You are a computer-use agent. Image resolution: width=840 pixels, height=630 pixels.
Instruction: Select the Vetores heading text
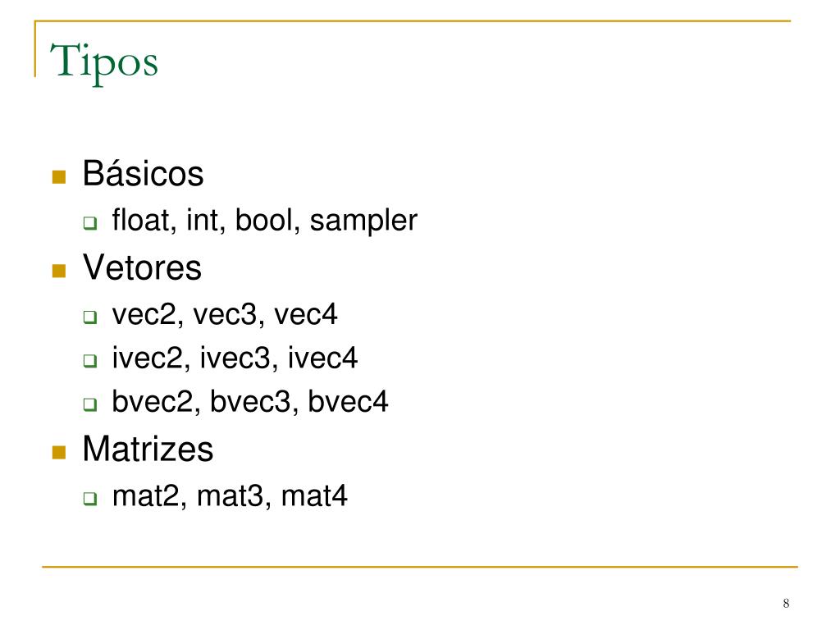(142, 267)
